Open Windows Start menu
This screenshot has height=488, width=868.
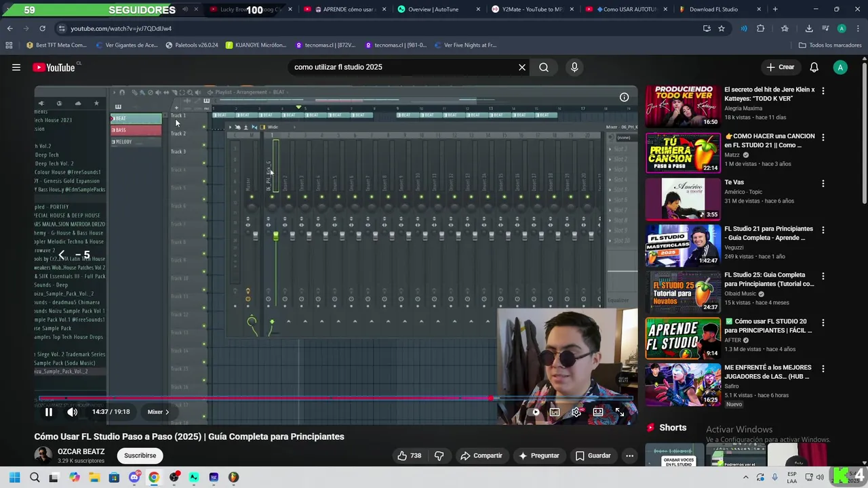coord(14,477)
